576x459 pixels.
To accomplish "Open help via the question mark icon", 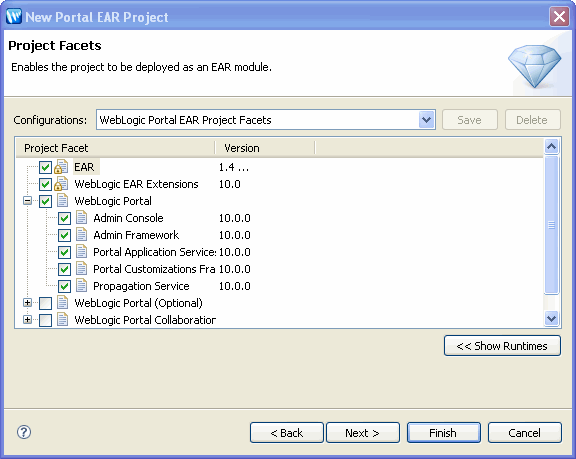I will 24,432.
